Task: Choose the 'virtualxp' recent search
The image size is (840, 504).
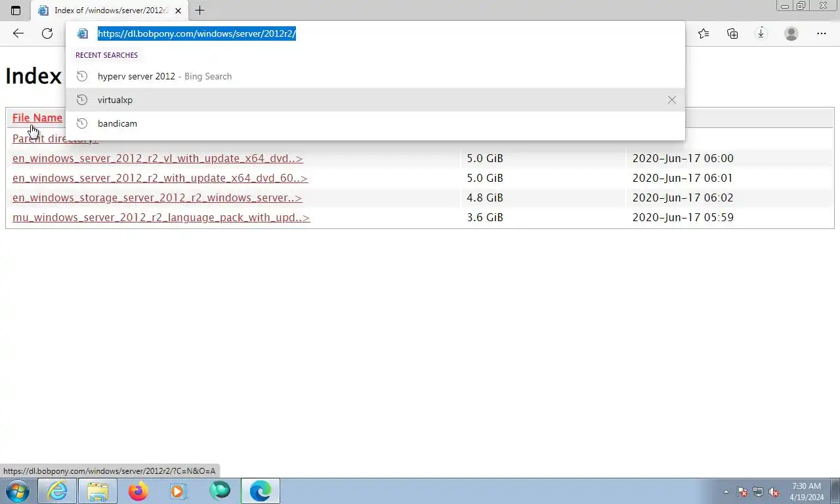Action: point(375,100)
